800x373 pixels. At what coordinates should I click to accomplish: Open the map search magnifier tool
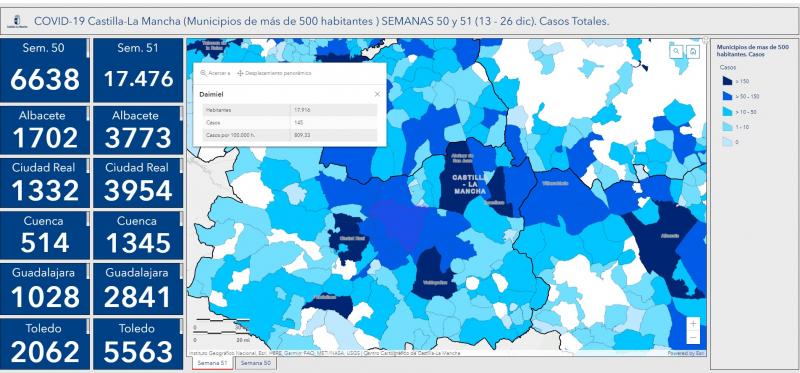pyautogui.click(x=677, y=51)
